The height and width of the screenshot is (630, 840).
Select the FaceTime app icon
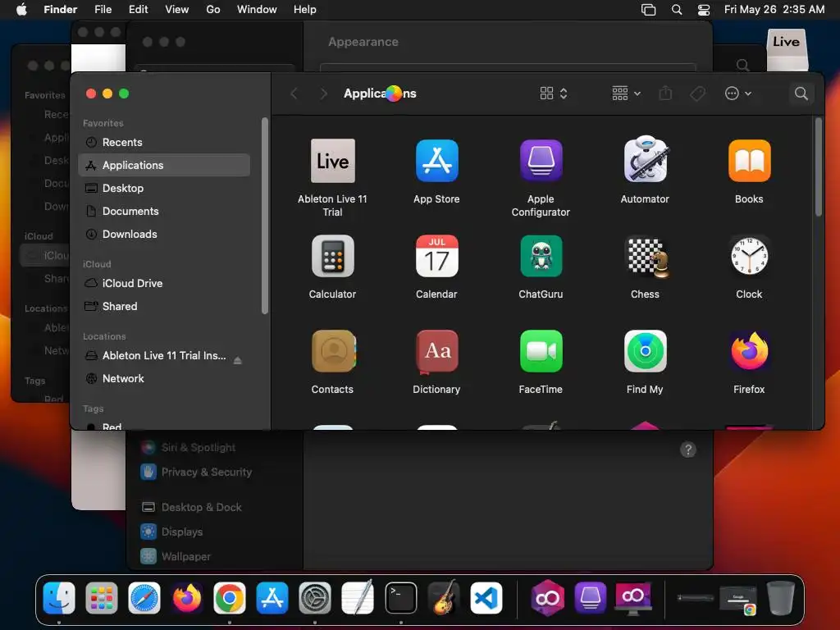(x=541, y=351)
